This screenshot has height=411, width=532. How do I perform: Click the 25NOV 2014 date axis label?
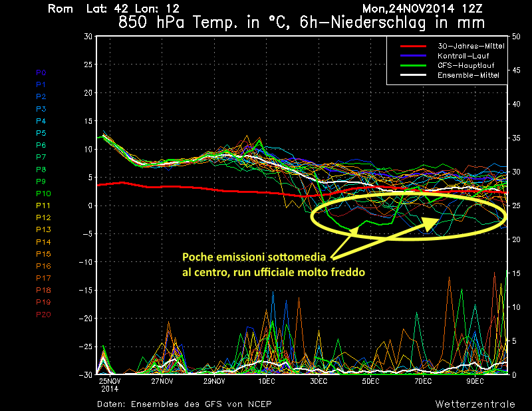point(110,385)
